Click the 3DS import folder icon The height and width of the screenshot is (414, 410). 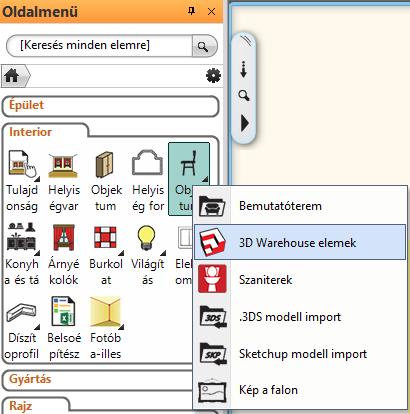click(x=213, y=317)
